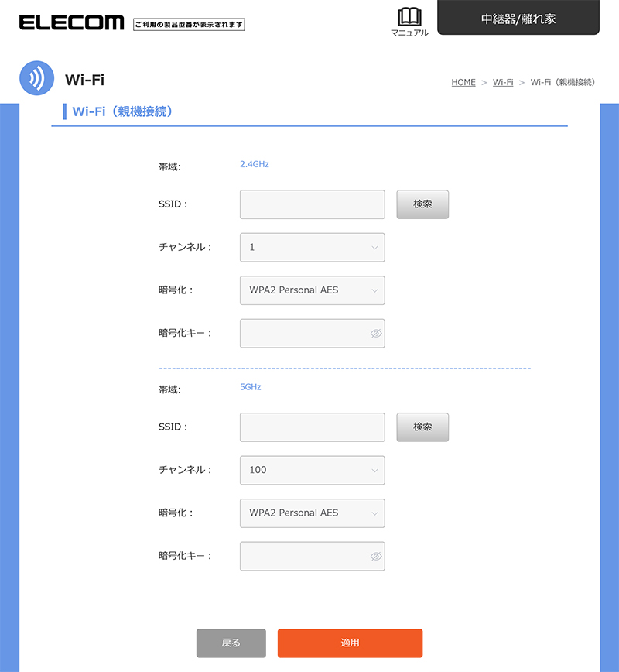The image size is (619, 672).
Task: Go to HOME in the breadcrumb
Action: [x=463, y=82]
